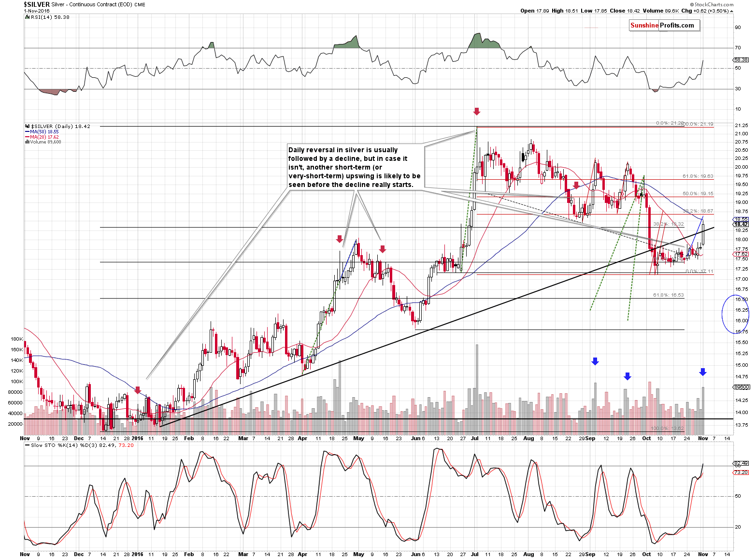This screenshot has width=756, height=559.
Task: Click the 1-Nov-2016 date label
Action: coord(37,11)
